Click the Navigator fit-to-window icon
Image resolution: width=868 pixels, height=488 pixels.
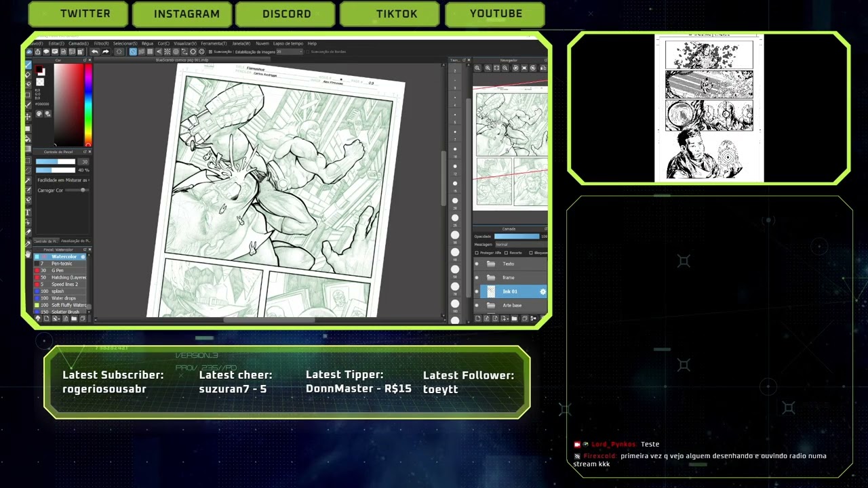point(496,68)
